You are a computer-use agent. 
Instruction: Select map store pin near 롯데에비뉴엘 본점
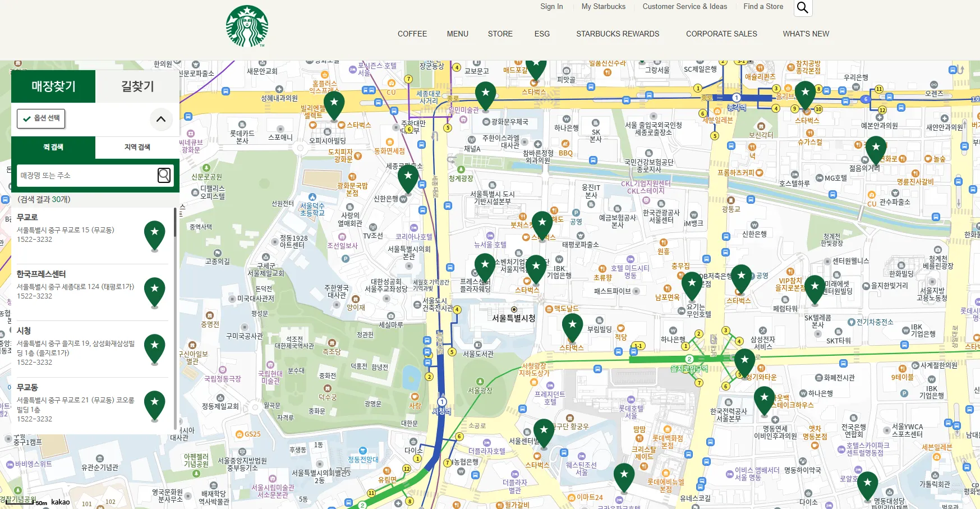[x=624, y=478]
